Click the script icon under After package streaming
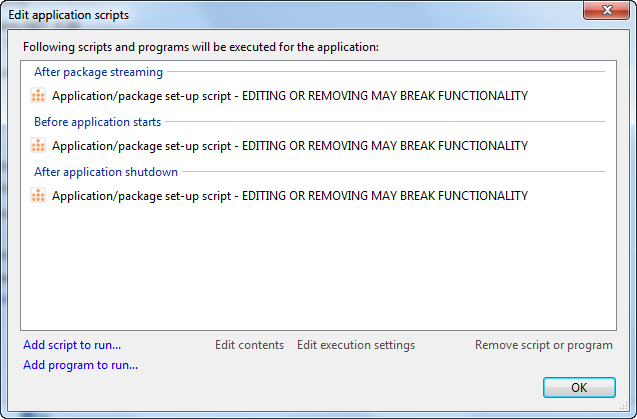This screenshot has width=637, height=419. coord(38,96)
